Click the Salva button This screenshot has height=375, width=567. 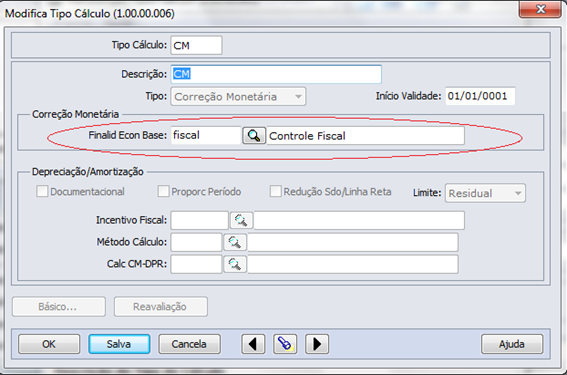(119, 344)
